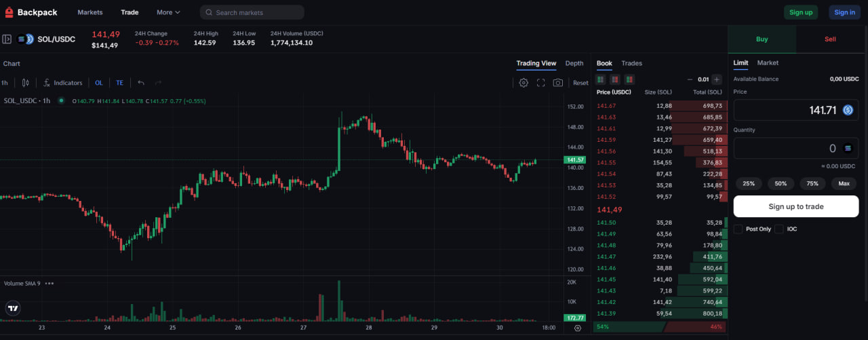This screenshot has height=340, width=868.
Task: Enable the Post Only checkbox
Action: (738, 229)
